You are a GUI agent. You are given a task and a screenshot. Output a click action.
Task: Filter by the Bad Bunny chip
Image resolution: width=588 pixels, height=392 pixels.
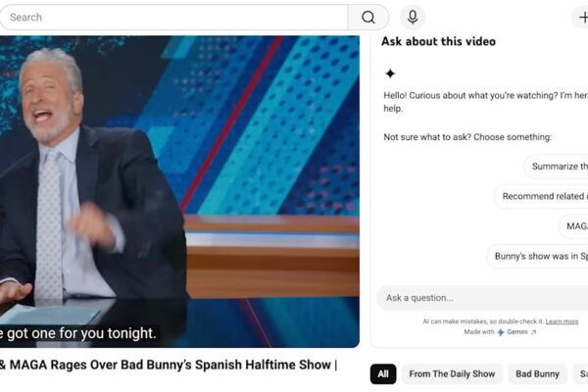[x=537, y=374]
